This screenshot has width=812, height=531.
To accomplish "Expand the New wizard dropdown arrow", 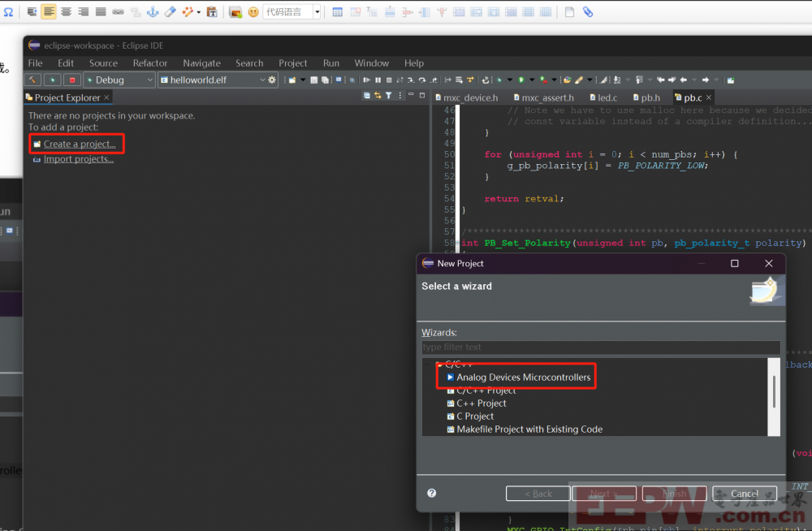I will click(302, 80).
